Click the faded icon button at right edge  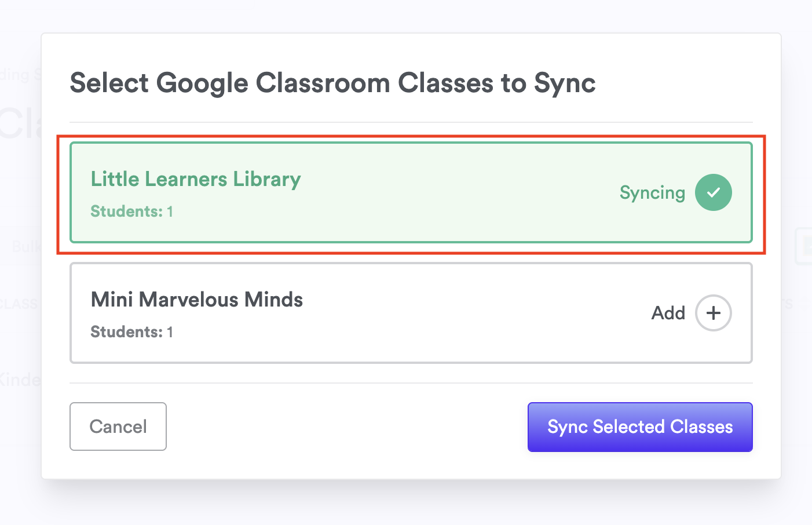[804, 247]
